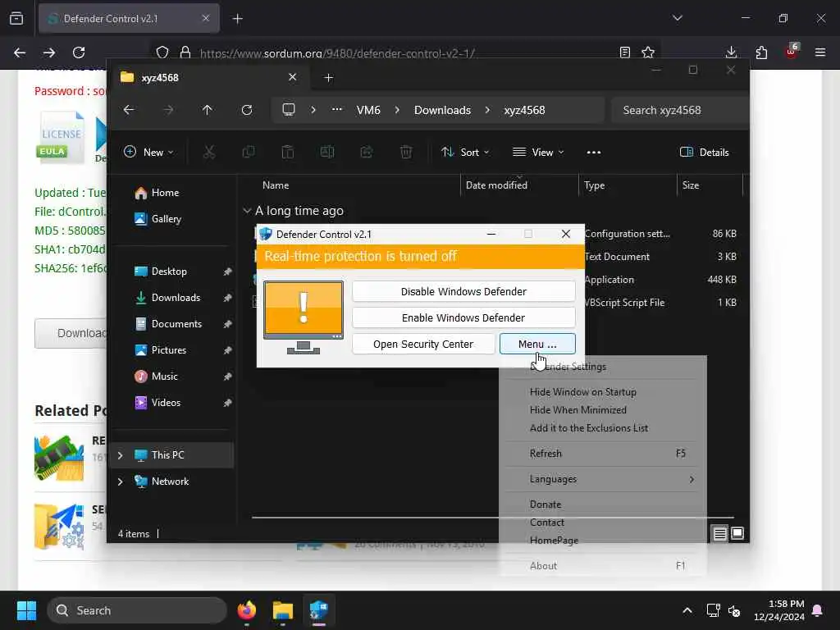The image size is (840, 630).
Task: Open See more ellipsis in Explorer toolbar
Action: [594, 152]
